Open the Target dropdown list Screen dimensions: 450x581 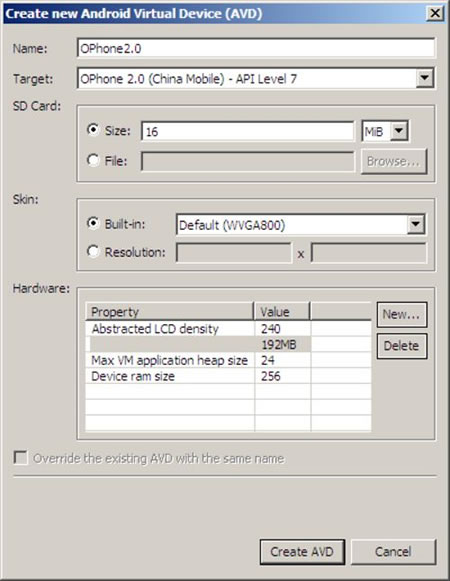(424, 78)
